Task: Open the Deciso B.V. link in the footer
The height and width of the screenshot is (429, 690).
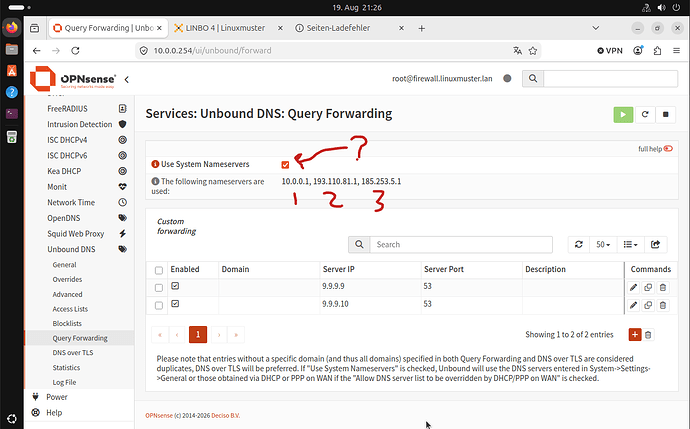Action: coord(225,415)
